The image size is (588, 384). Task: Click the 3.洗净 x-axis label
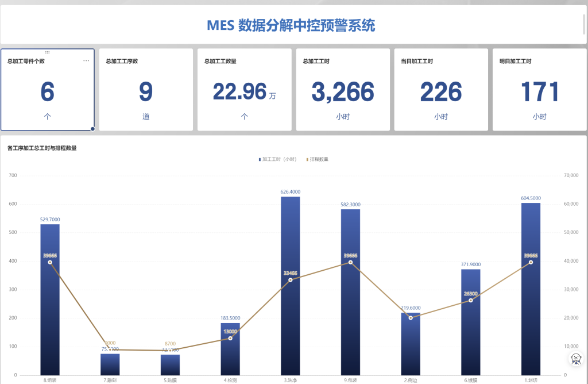point(290,380)
